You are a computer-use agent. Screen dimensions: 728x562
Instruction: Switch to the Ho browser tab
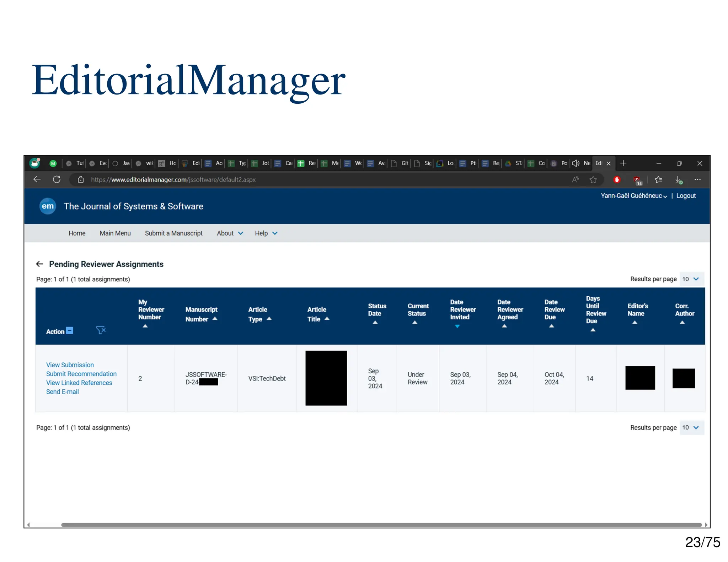click(x=167, y=163)
